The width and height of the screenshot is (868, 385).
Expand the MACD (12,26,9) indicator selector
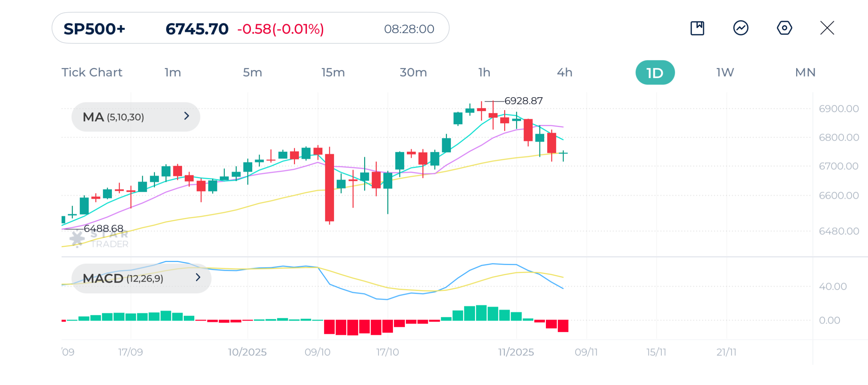[141, 278]
